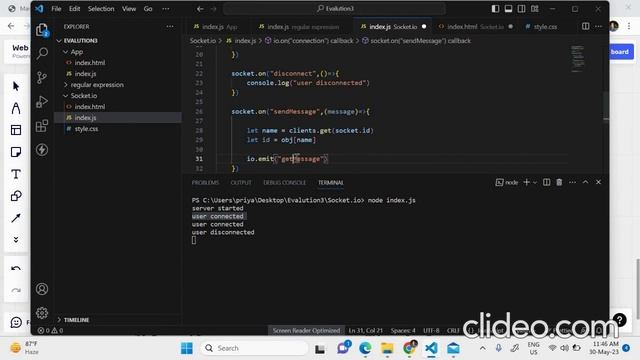Switch to index.js App editor tab
This screenshot has width=640, height=360.
(216, 27)
